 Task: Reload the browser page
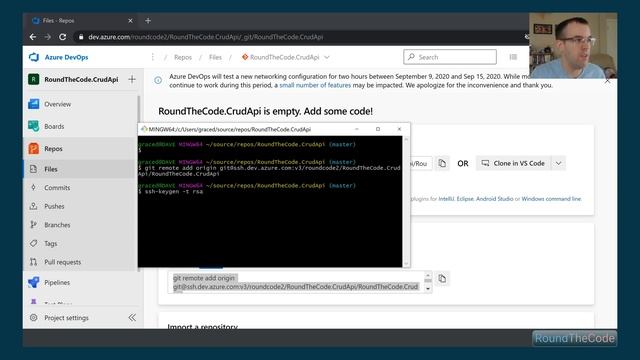point(62,37)
